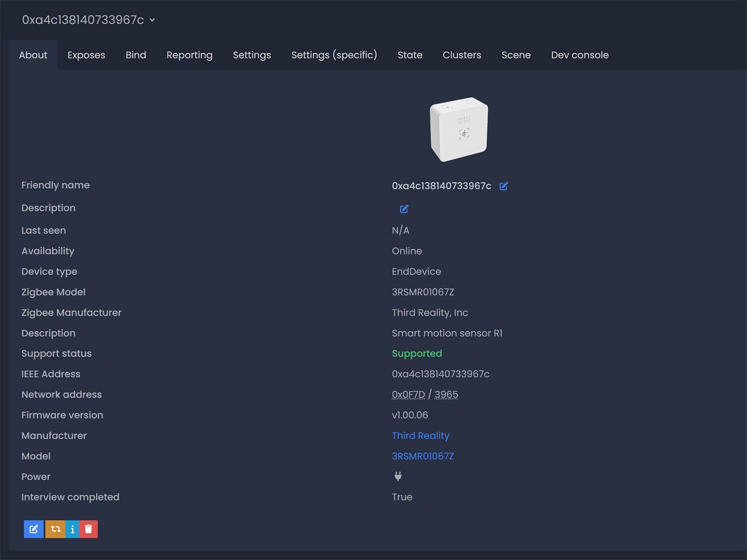
Task: Select the State tab
Action: coord(410,55)
